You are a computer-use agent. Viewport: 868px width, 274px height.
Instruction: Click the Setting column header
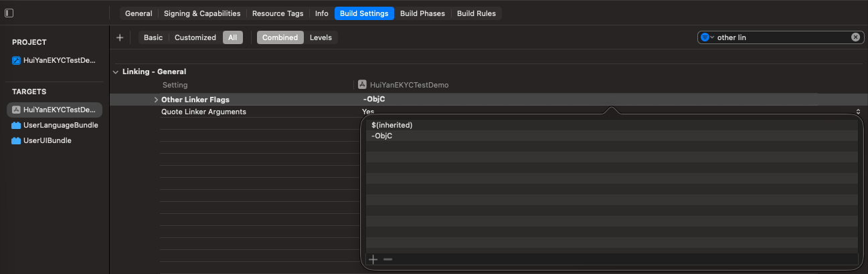click(x=175, y=85)
